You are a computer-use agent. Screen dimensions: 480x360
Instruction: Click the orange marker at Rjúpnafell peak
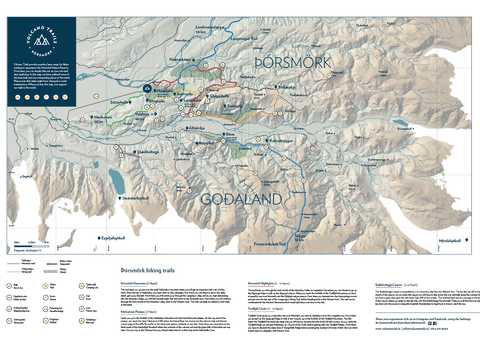(x=329, y=76)
